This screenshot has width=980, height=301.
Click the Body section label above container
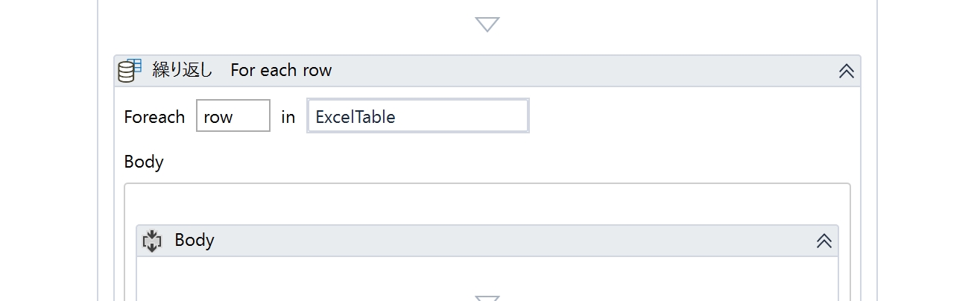pyautogui.click(x=144, y=162)
